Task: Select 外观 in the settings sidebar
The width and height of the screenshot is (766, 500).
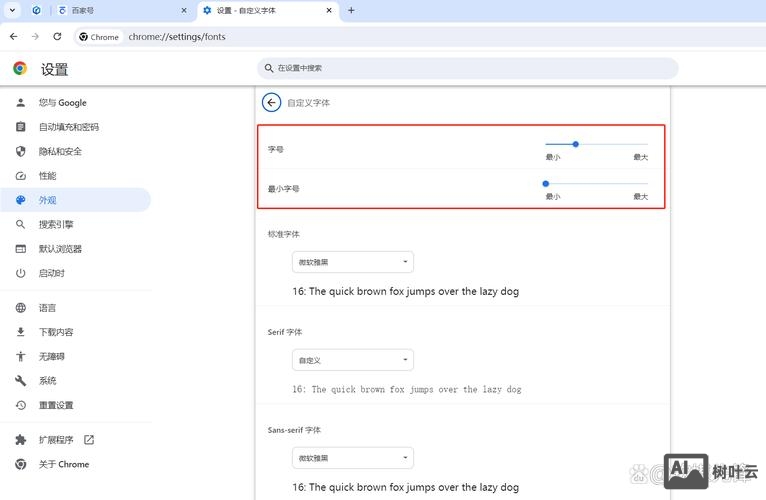Action: pos(48,200)
